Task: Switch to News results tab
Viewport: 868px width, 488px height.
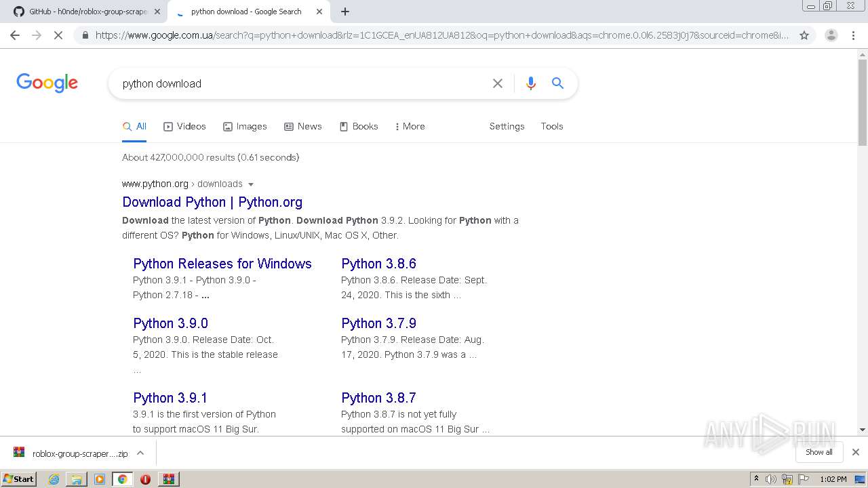Action: click(303, 127)
